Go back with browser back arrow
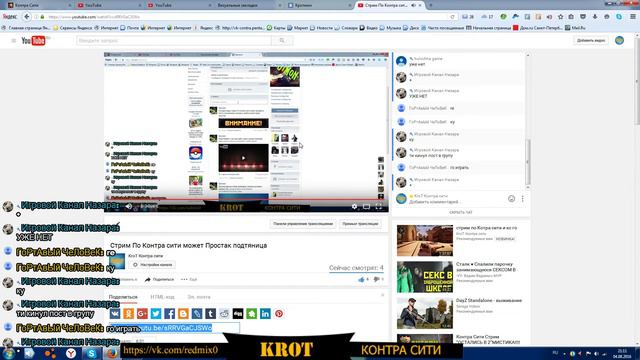Viewport: 640px width, 360px height. coord(27,17)
